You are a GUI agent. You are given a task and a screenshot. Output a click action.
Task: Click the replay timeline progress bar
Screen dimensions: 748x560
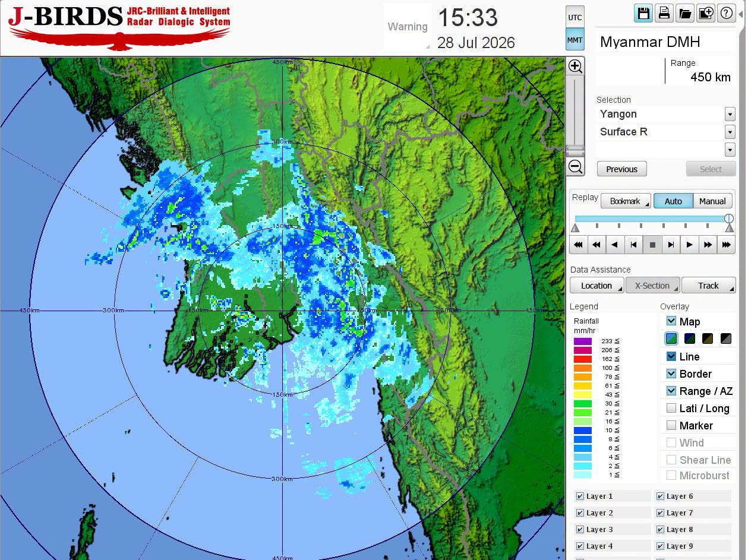point(652,219)
